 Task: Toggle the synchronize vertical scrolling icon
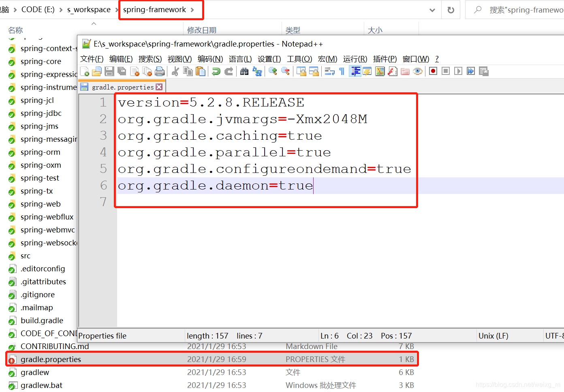tap(301, 71)
